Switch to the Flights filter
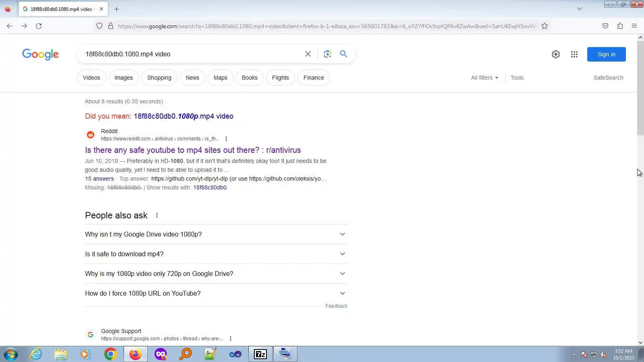Viewport: 644px width, 362px height. coord(281,78)
